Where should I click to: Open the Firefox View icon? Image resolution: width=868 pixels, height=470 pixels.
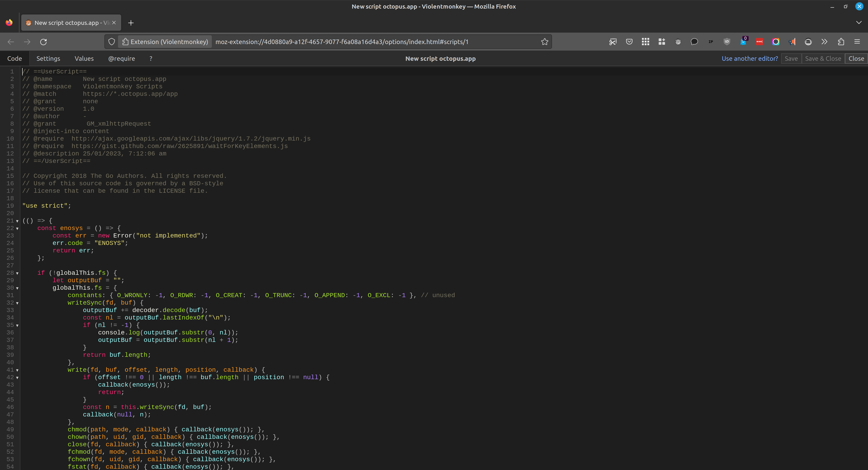click(x=9, y=23)
